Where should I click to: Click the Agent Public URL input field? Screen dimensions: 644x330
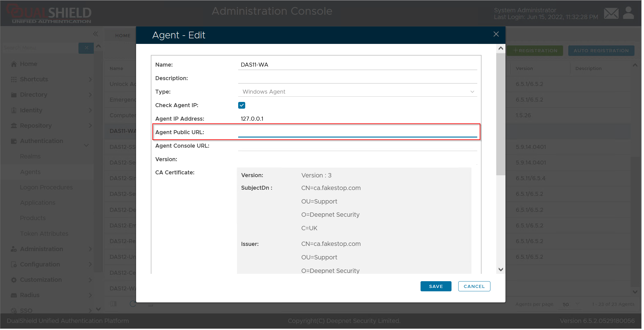coord(357,132)
